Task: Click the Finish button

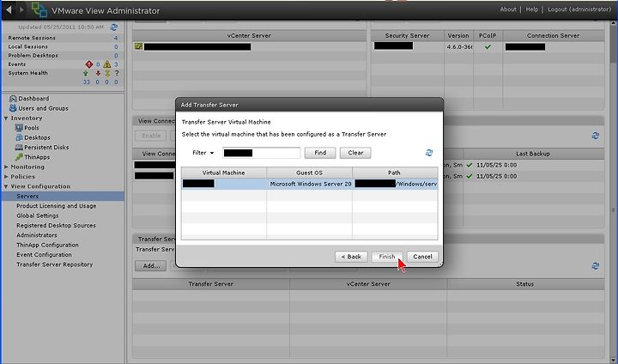Action: point(387,257)
